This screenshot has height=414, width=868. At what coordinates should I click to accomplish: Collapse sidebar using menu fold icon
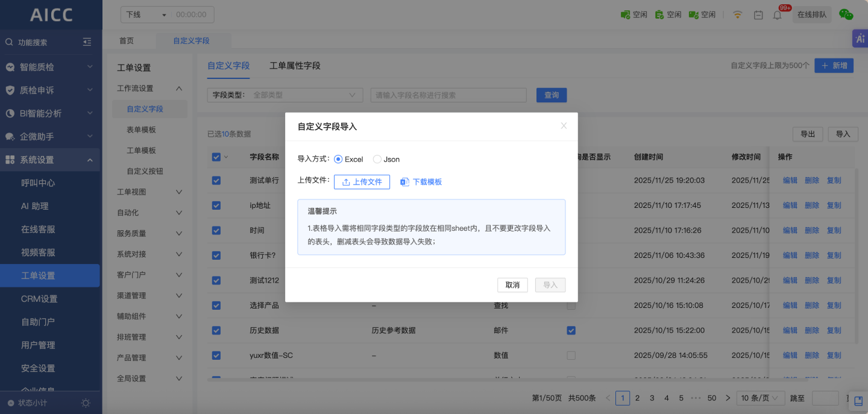[x=87, y=42]
